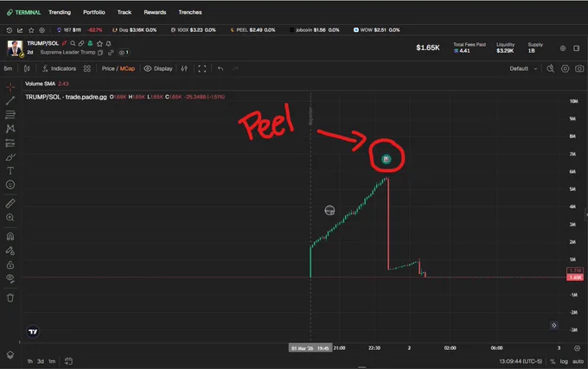Click the green icon beside the TRUMP/SOL star
This screenshot has height=369, width=588.
click(x=90, y=43)
